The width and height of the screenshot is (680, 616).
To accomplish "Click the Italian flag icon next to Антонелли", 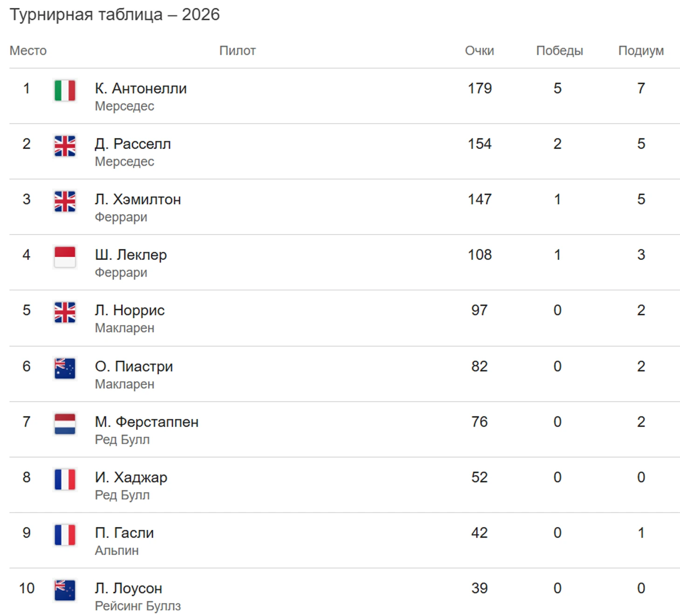I will click(65, 90).
